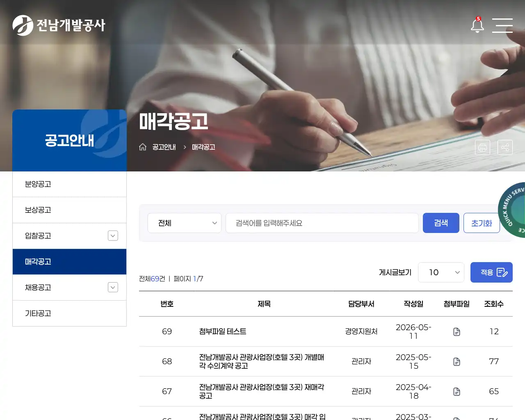This screenshot has width=525, height=420.
Task: Click the 검색 search button
Action: click(x=441, y=223)
